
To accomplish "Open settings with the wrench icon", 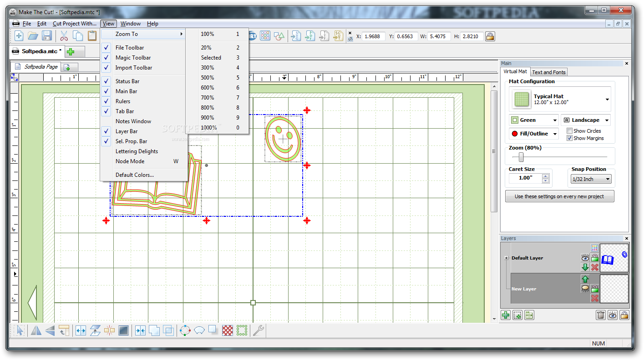I will (x=259, y=330).
